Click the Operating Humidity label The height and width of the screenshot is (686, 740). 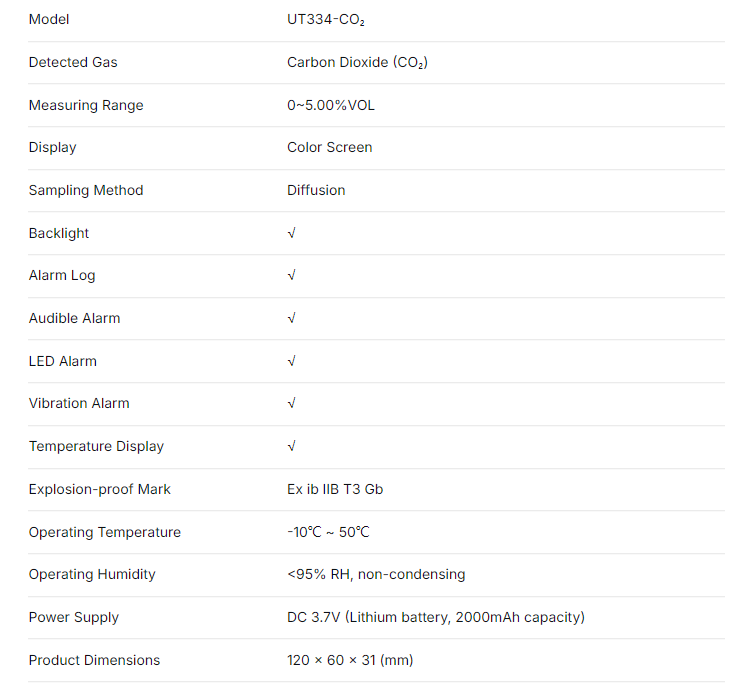tap(92, 574)
